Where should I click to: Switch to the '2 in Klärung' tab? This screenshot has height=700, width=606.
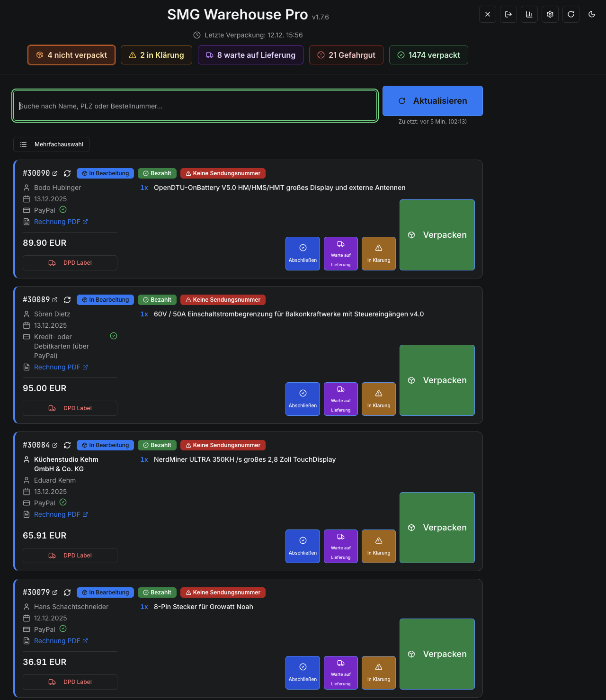click(156, 55)
